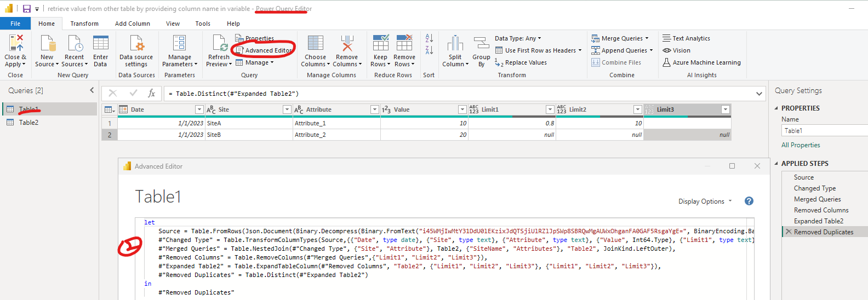Viewport: 868px width, 300px height.
Task: Click Azure Machine Learning button
Action: pyautogui.click(x=701, y=62)
